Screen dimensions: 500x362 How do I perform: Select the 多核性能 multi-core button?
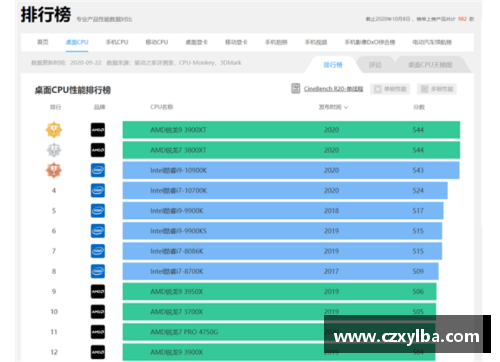point(437,89)
